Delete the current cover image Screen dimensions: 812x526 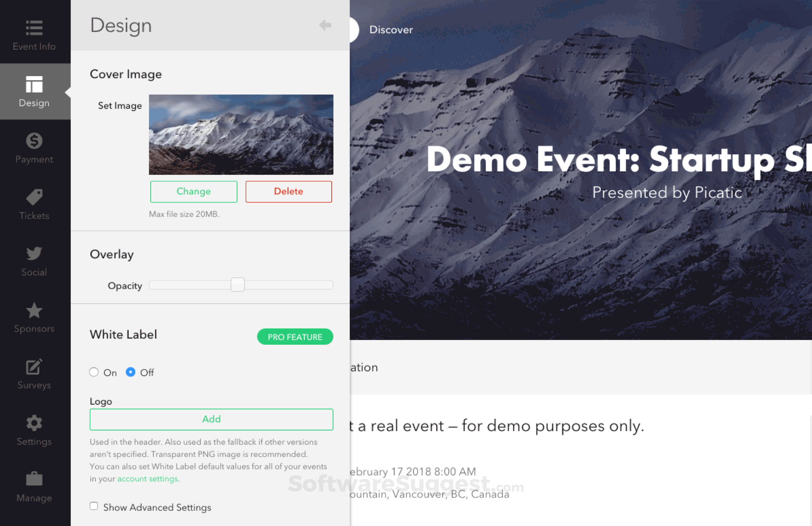[x=288, y=191]
